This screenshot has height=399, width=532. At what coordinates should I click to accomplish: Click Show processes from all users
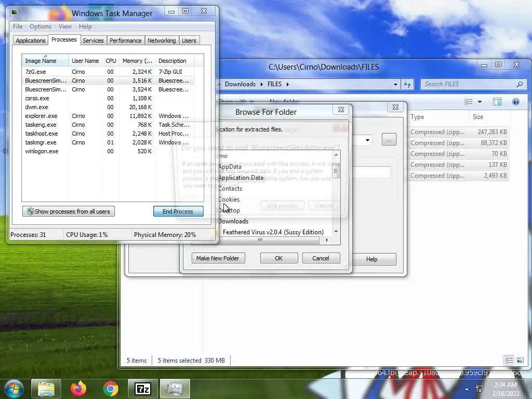coord(69,211)
